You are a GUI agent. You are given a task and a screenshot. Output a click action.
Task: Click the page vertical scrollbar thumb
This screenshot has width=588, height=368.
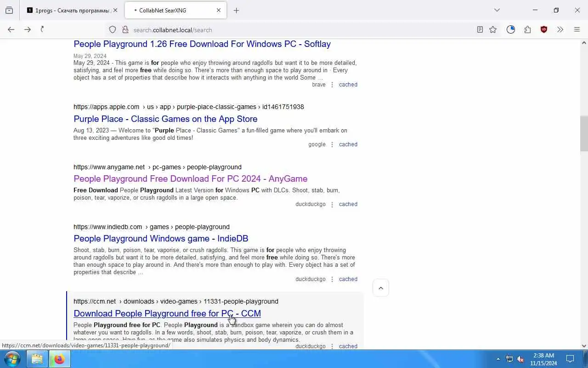click(584, 133)
